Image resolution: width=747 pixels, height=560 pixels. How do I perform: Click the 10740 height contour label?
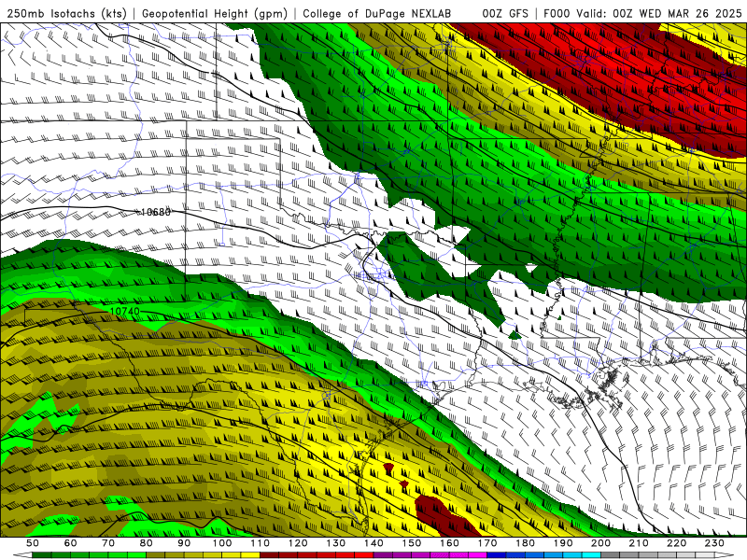pos(125,311)
